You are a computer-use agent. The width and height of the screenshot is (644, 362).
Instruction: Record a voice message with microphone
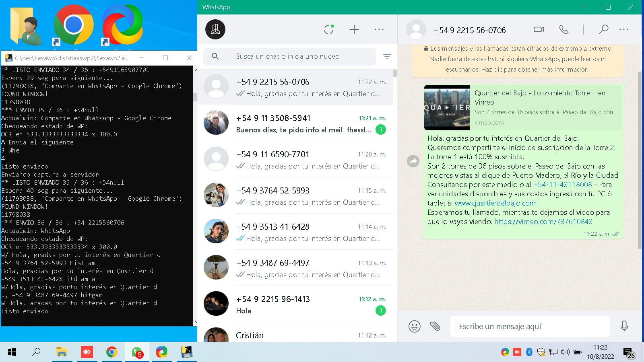click(x=624, y=326)
